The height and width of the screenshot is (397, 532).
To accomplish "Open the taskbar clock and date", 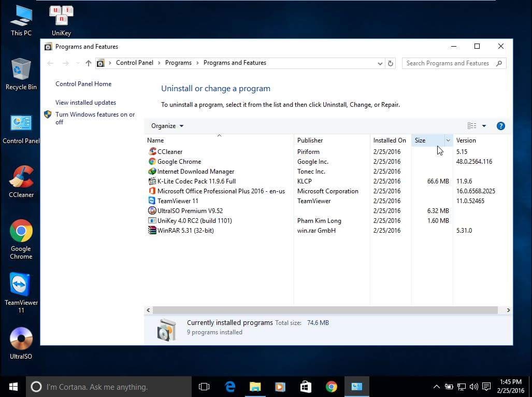I will (x=510, y=387).
